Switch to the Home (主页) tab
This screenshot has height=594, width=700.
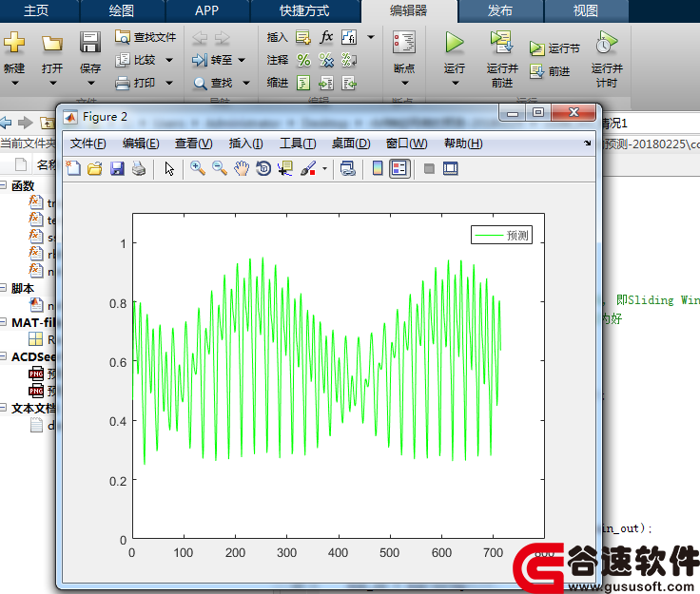click(x=36, y=10)
